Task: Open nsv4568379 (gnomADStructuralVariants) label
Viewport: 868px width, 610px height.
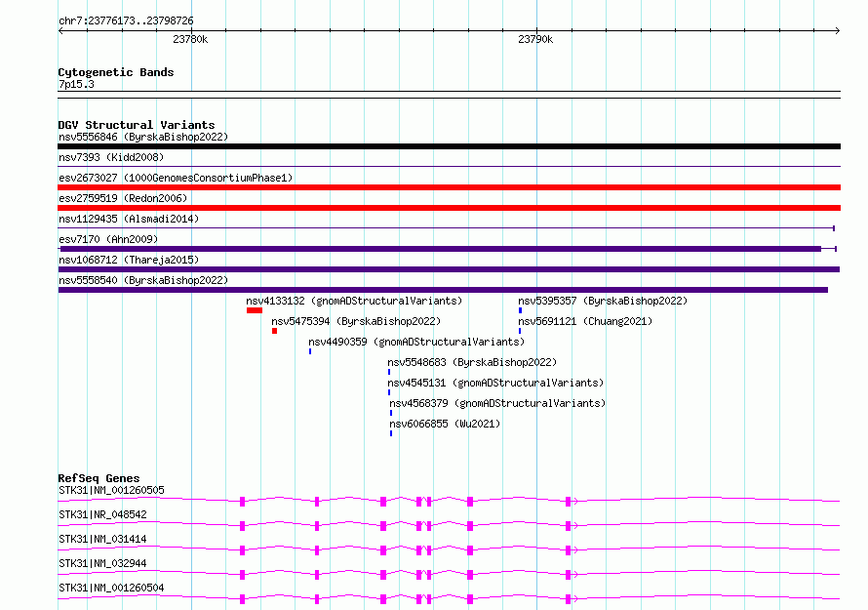Action: tap(497, 403)
